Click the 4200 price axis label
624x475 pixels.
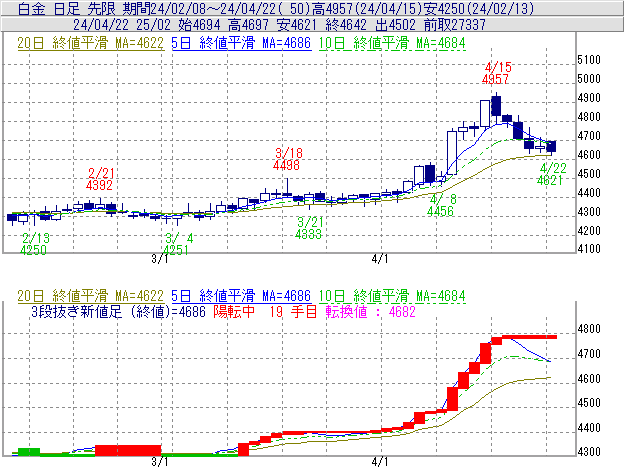[589, 231]
